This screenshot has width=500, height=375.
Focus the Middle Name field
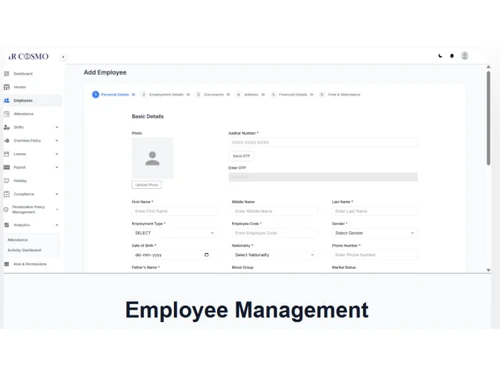pyautogui.click(x=275, y=211)
